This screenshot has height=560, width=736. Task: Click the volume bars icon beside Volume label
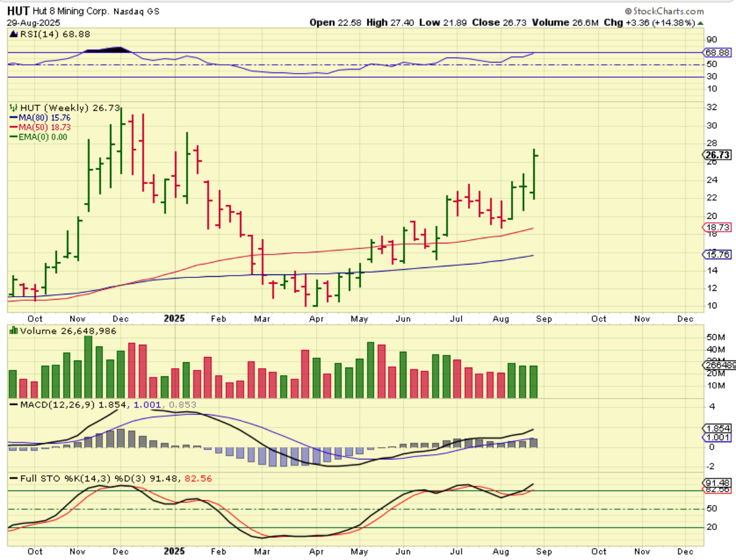(x=14, y=331)
